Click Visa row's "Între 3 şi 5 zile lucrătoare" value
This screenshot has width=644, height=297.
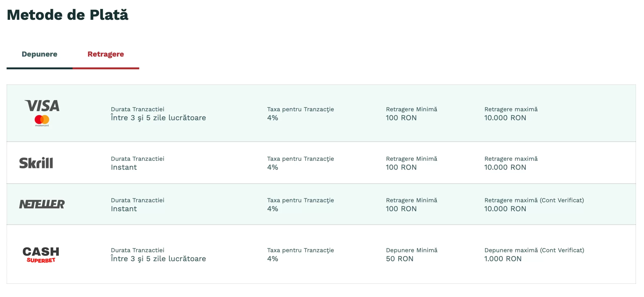click(158, 118)
